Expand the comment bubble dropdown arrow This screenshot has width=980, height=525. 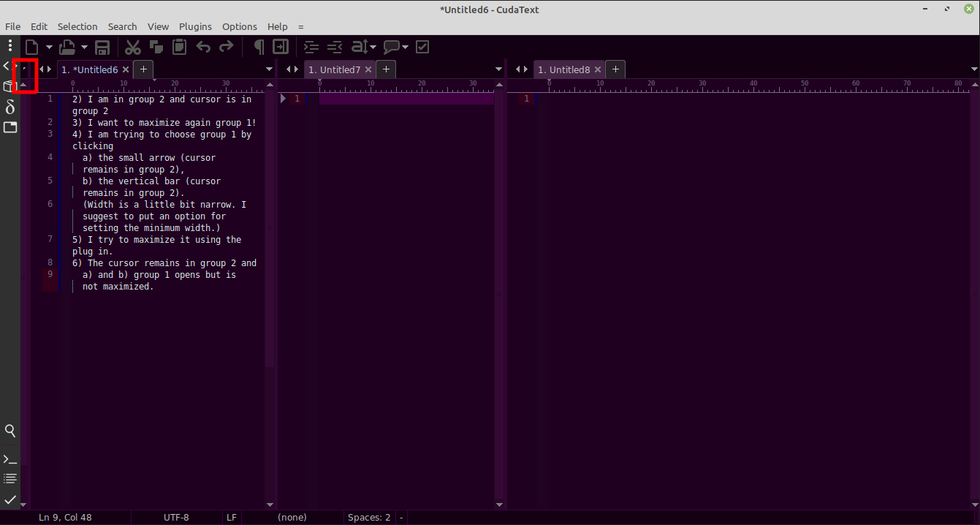[405, 48]
